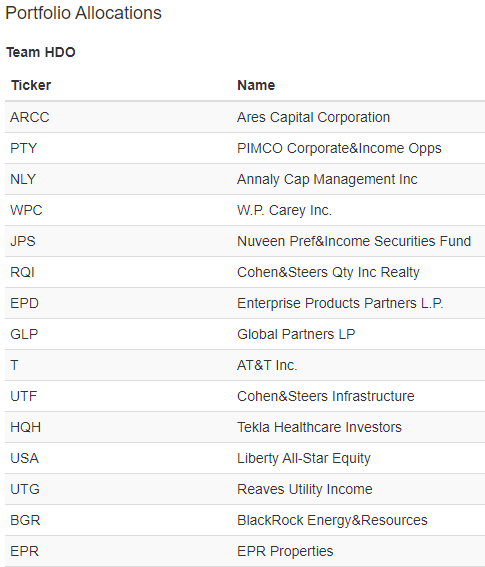Click the Ticker column header
Image resolution: width=485 pixels, height=567 pixels.
click(31, 85)
